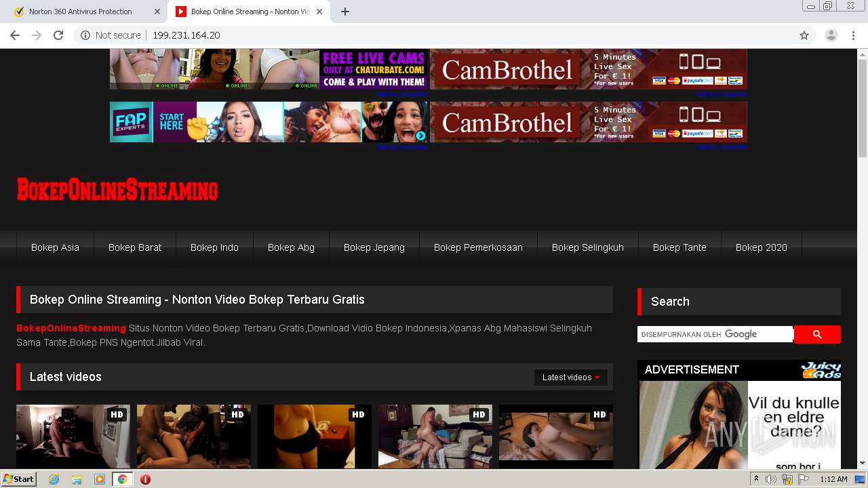The image size is (868, 488).
Task: Click the Action Center flag icon
Action: coord(804,479)
